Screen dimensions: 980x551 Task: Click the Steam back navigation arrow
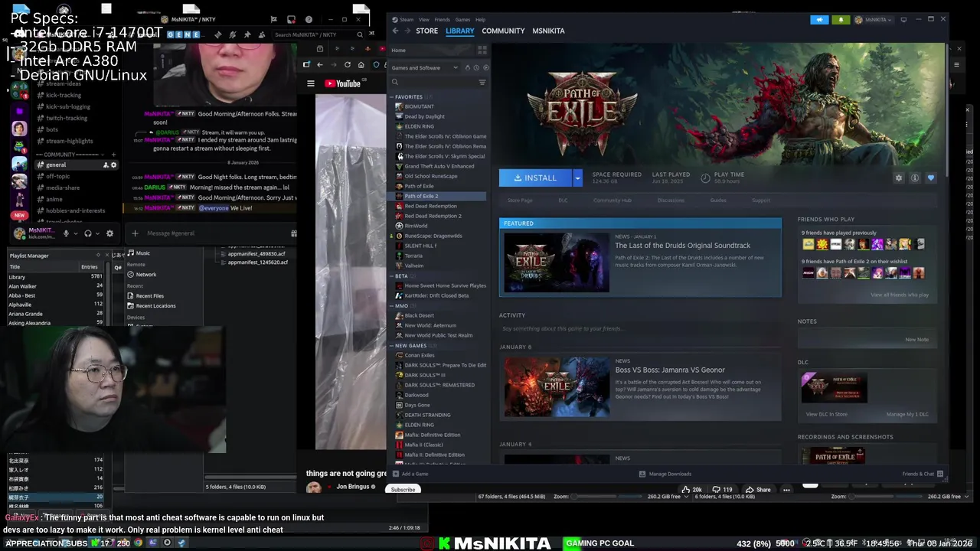click(x=395, y=31)
